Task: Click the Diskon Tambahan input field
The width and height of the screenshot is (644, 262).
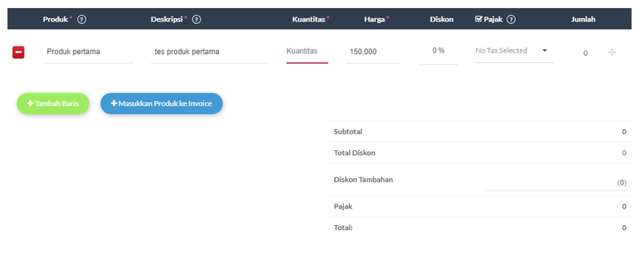Action: (x=556, y=183)
